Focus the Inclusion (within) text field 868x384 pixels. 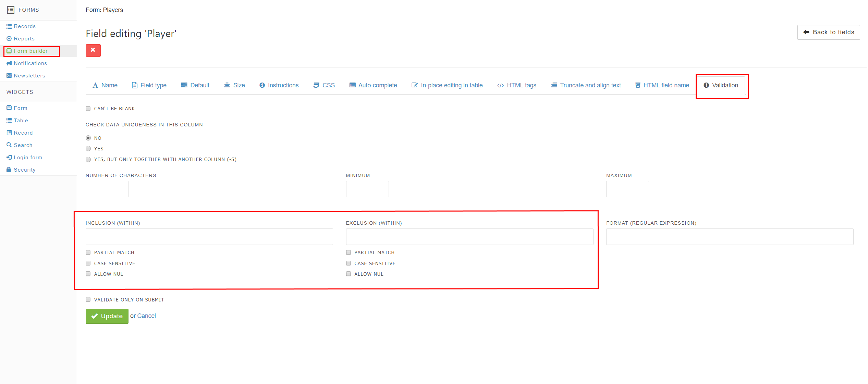tap(209, 237)
